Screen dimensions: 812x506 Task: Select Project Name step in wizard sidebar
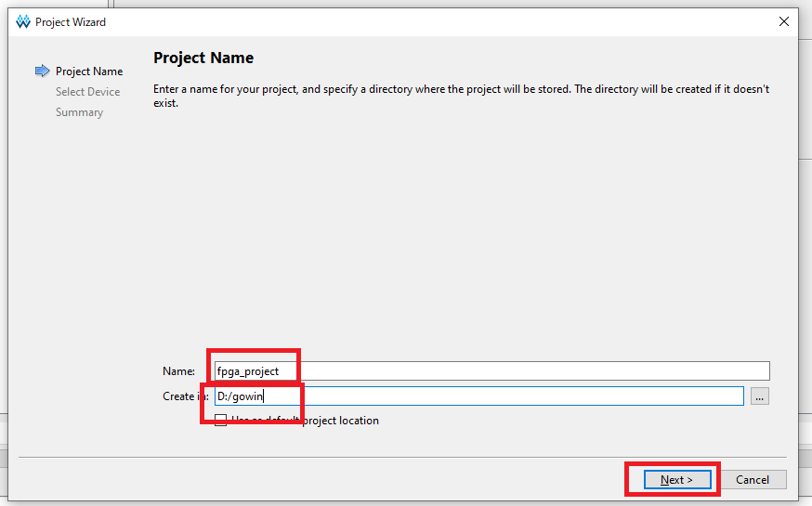89,71
